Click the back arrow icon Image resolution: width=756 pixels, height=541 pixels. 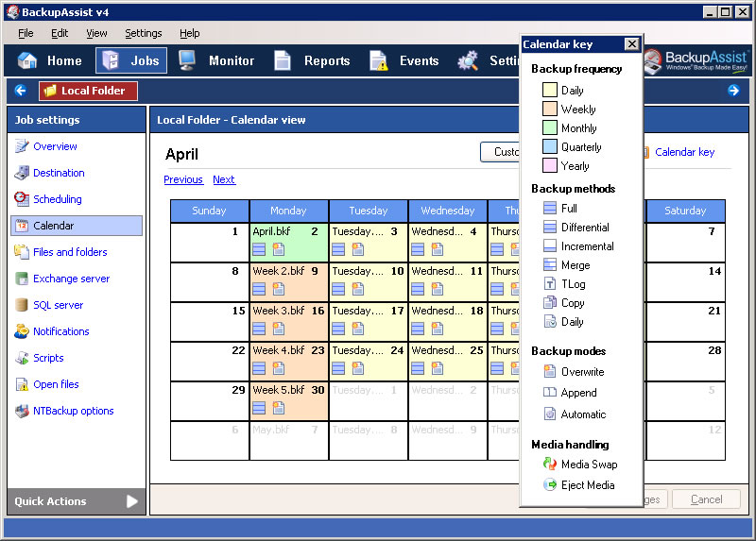pyautogui.click(x=21, y=90)
